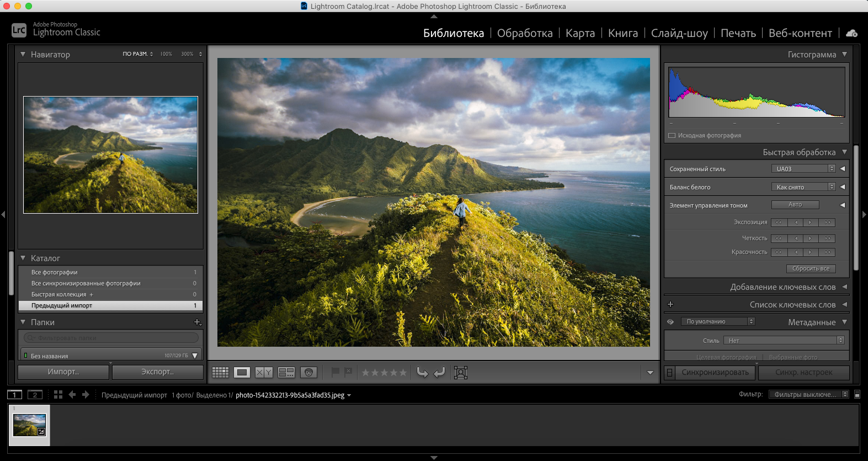Click the cloud sync status icon

(851, 33)
